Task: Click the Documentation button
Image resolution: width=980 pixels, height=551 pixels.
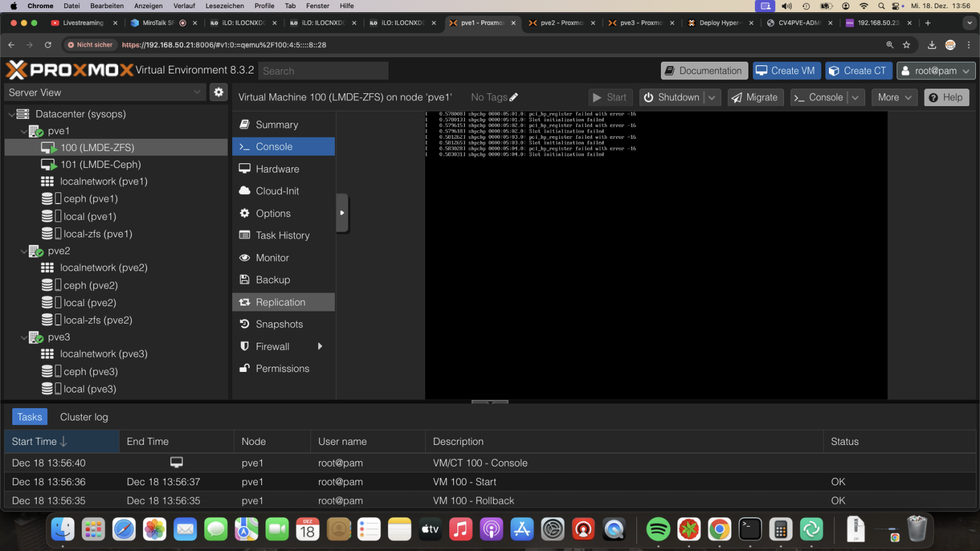Action: pyautogui.click(x=704, y=71)
